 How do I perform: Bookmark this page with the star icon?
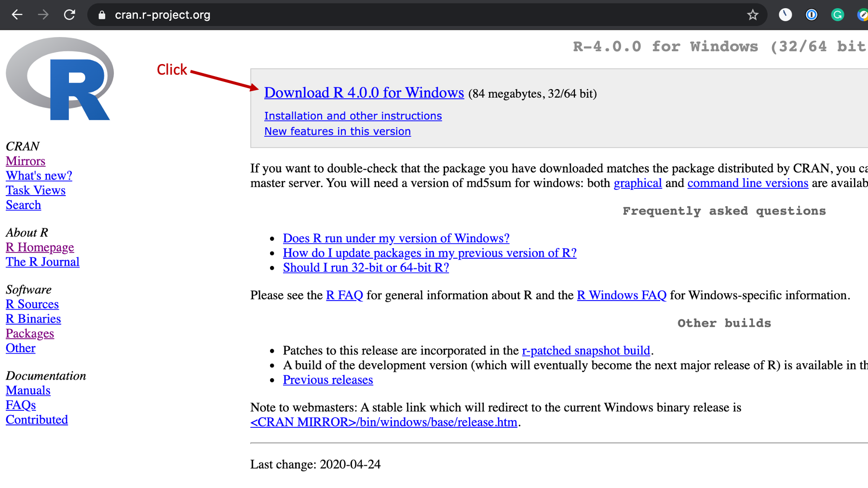coord(753,15)
